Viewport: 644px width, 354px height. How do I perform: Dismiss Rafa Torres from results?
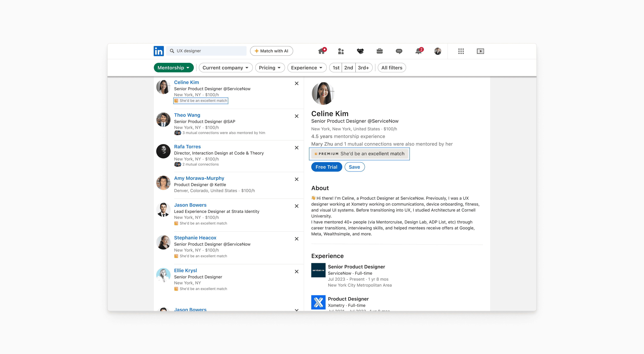point(297,148)
